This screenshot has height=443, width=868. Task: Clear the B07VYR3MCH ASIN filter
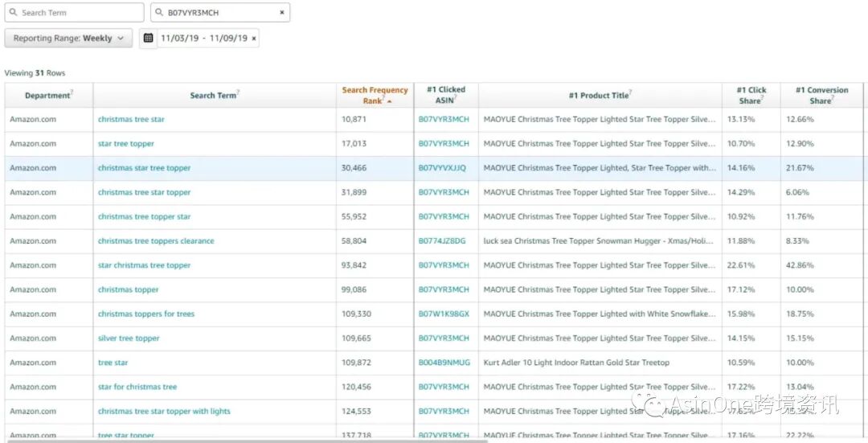(x=281, y=12)
